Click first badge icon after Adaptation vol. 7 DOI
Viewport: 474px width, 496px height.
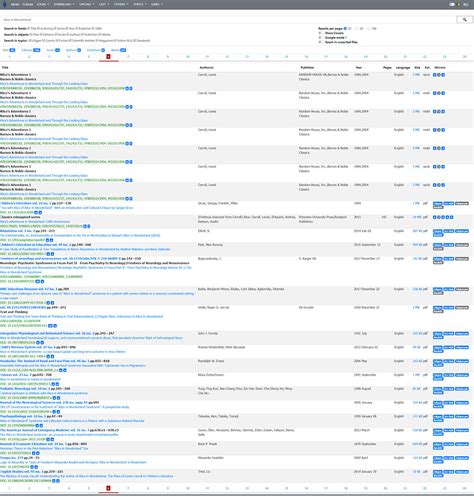[47, 240]
